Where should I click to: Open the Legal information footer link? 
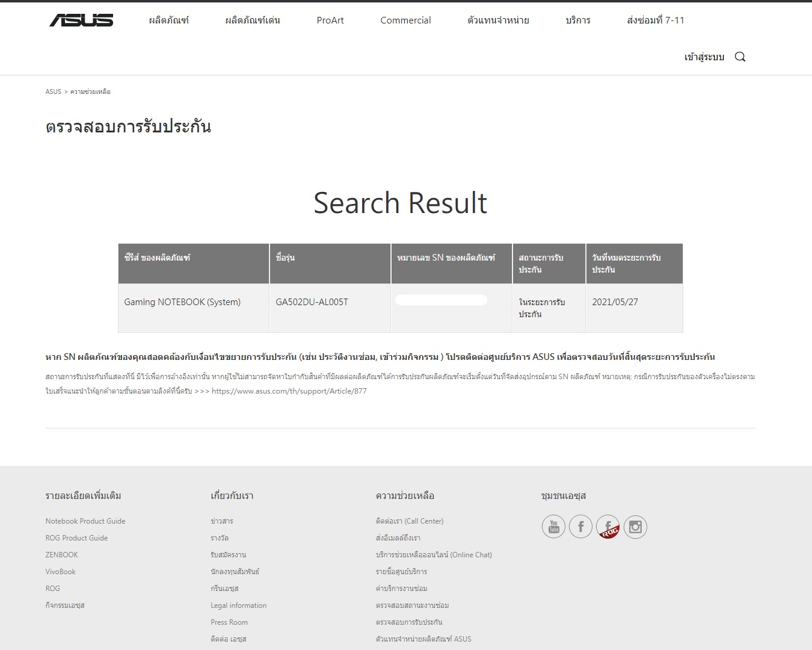coord(239,605)
